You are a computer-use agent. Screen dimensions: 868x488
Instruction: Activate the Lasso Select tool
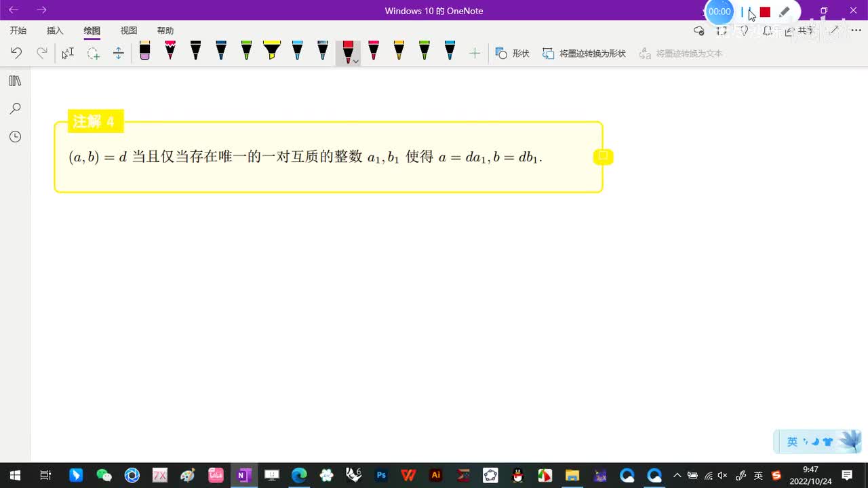coord(93,53)
